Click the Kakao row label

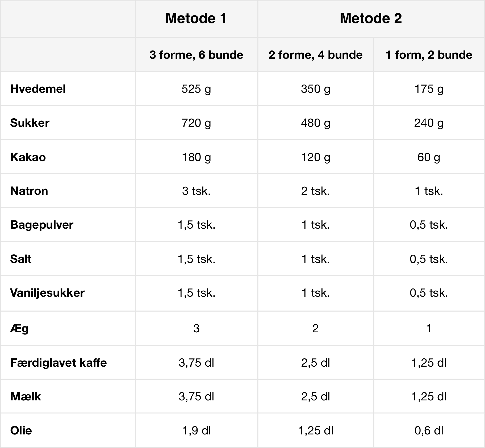(28, 157)
